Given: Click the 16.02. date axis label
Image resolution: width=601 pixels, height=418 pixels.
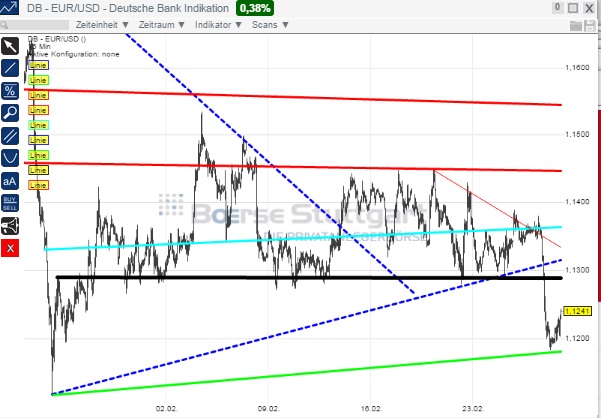Looking at the screenshot, I should tap(371, 408).
